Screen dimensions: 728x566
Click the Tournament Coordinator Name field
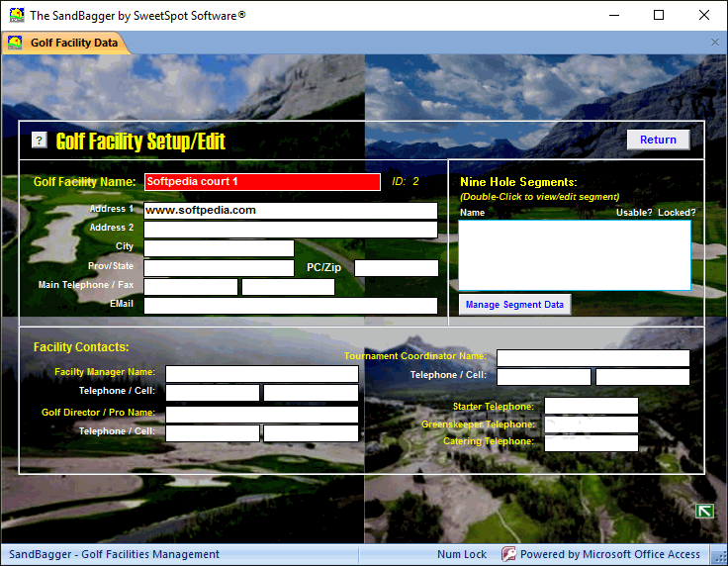point(593,358)
